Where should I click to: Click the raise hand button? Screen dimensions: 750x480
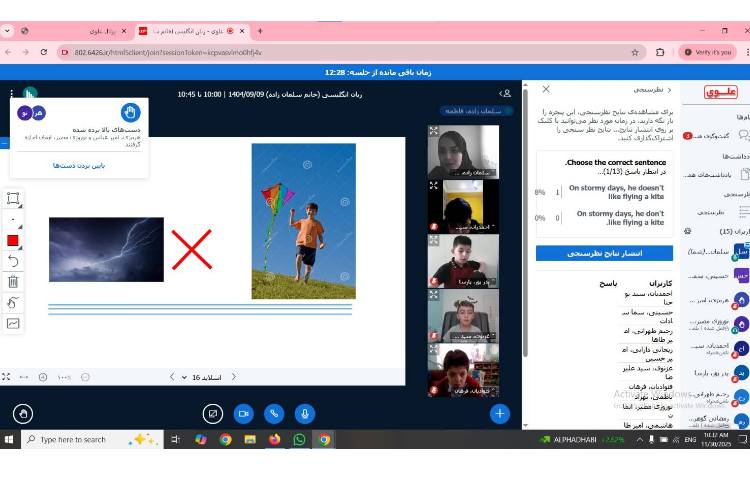pyautogui.click(x=24, y=413)
